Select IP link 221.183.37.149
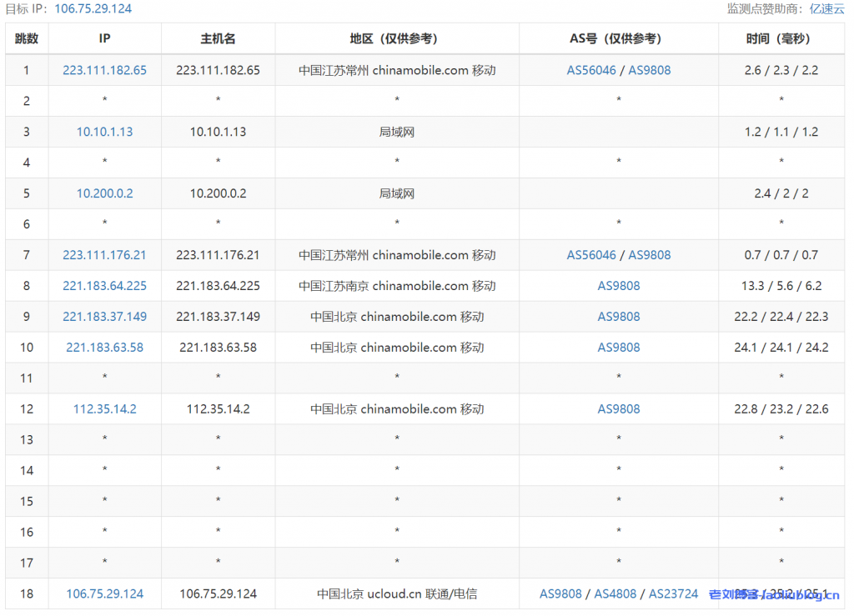The image size is (854, 616). [x=104, y=317]
